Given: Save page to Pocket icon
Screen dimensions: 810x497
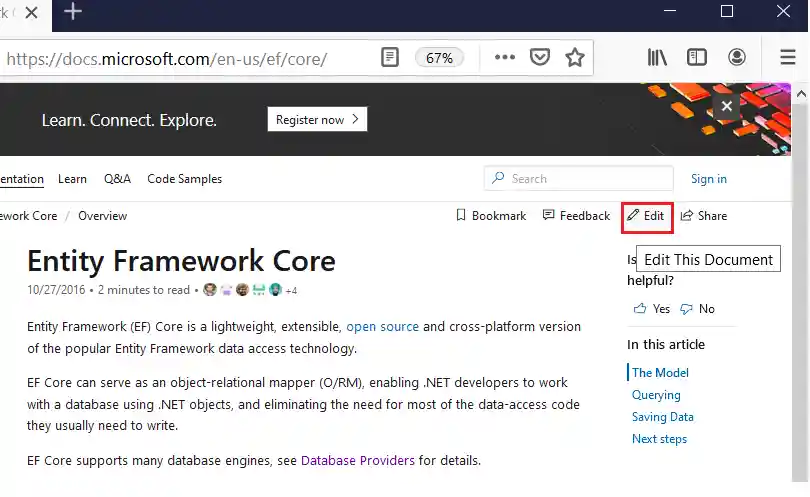Looking at the screenshot, I should point(540,58).
